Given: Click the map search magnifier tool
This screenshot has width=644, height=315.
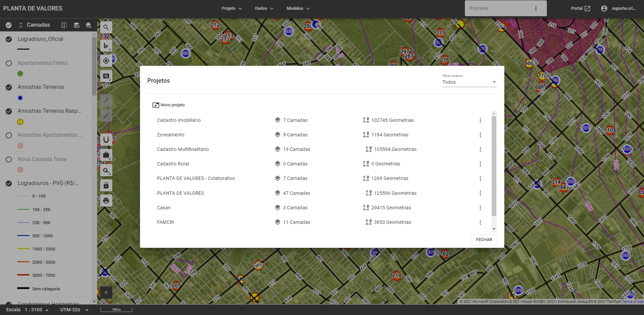Looking at the screenshot, I should pos(106,27).
